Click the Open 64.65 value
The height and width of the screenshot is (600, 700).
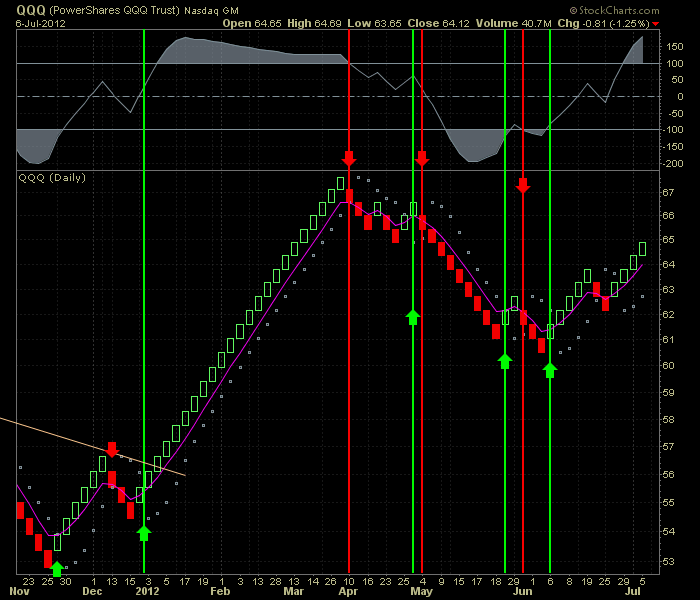point(252,23)
